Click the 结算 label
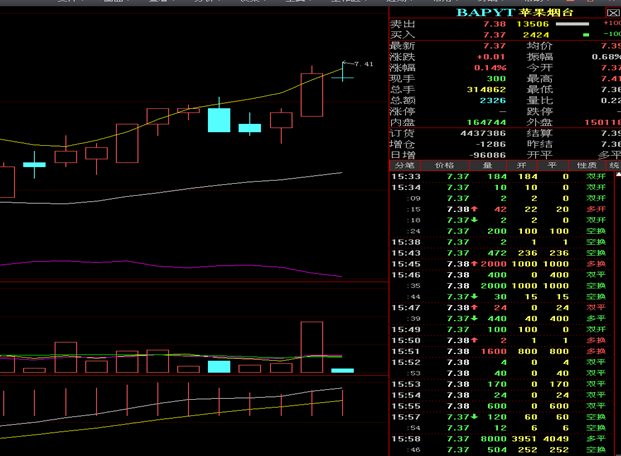The width and height of the screenshot is (621, 456). click(539, 134)
